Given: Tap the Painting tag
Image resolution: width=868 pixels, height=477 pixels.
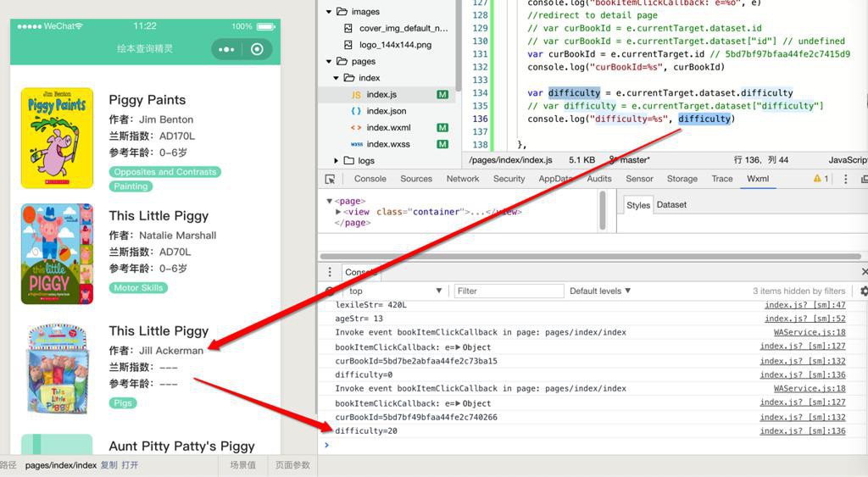Looking at the screenshot, I should point(131,186).
